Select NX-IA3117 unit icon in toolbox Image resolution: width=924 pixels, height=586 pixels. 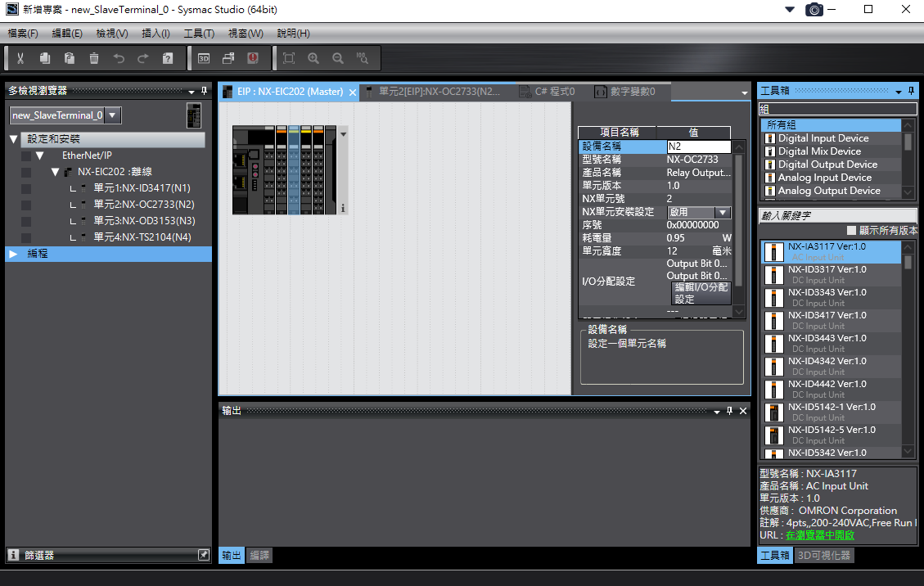773,252
